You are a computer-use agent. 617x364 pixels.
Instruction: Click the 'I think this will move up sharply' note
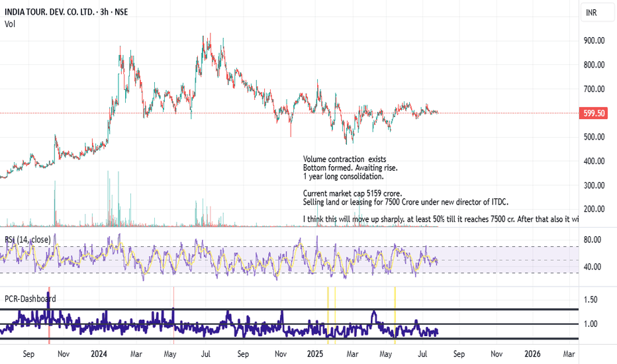click(x=441, y=219)
